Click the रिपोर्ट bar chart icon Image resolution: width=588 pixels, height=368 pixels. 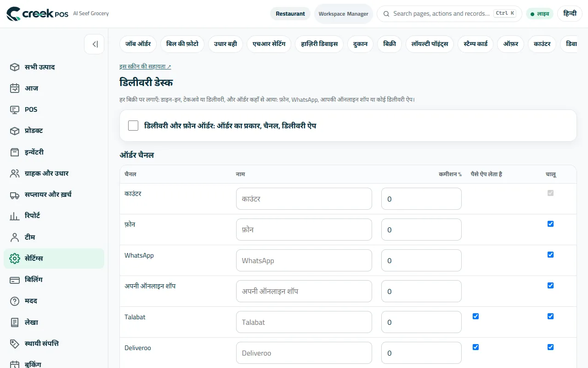[15, 216]
